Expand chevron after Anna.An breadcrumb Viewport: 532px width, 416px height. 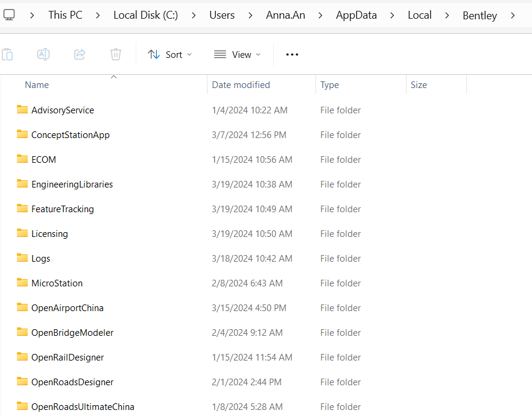tap(320, 15)
